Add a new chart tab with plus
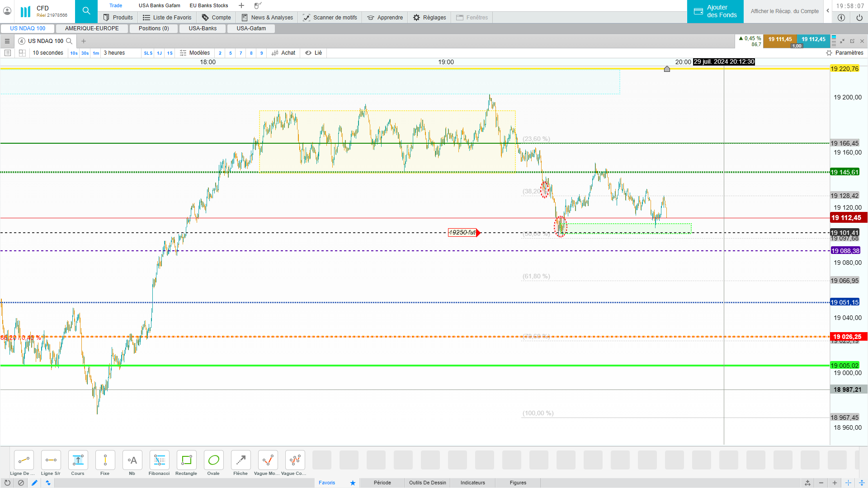868x488 pixels. pyautogui.click(x=84, y=41)
